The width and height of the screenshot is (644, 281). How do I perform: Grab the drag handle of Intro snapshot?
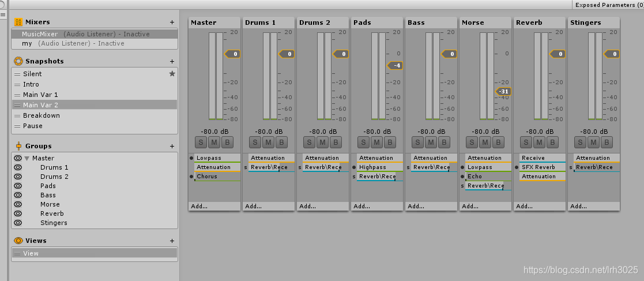click(17, 85)
